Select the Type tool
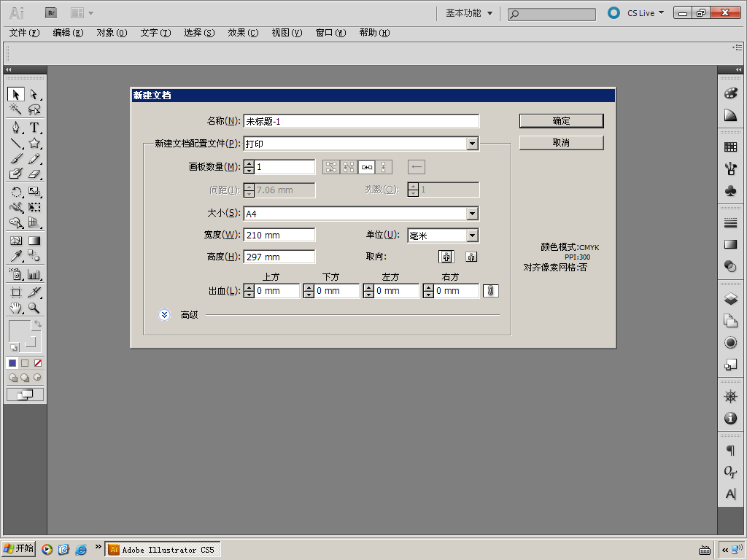747x560 pixels. (x=34, y=128)
